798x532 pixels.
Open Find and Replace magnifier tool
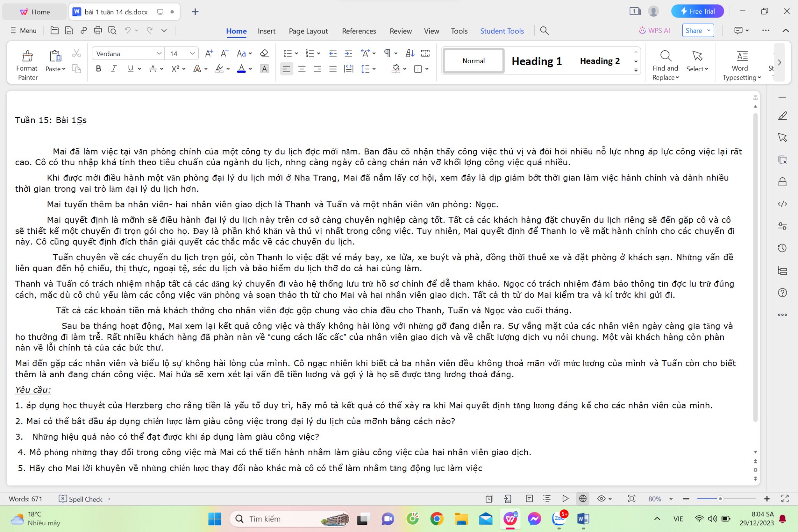point(666,57)
